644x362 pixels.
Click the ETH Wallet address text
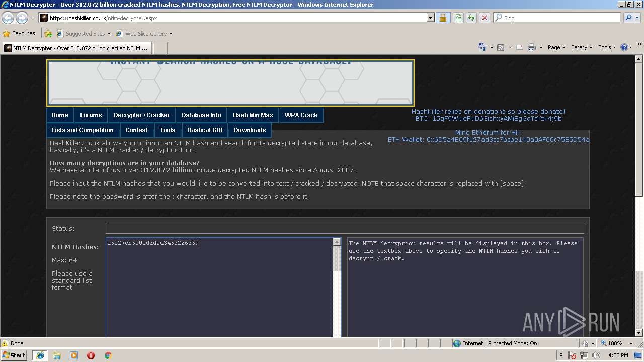[x=489, y=140]
